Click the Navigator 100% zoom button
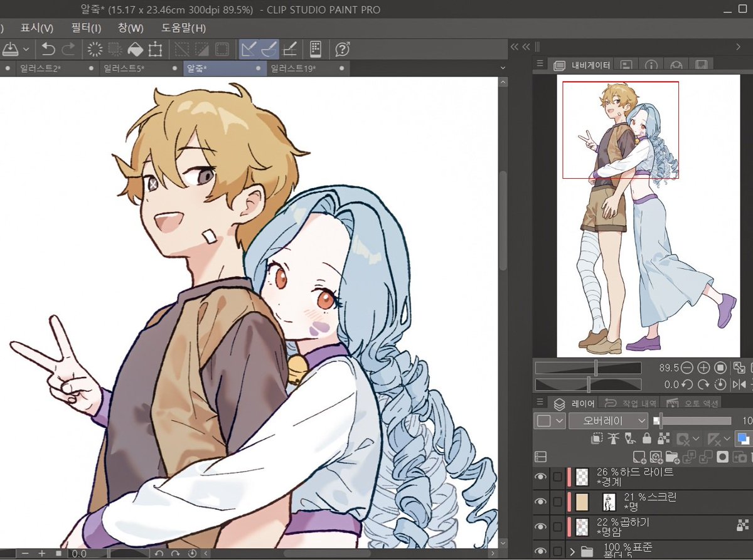 pos(721,367)
